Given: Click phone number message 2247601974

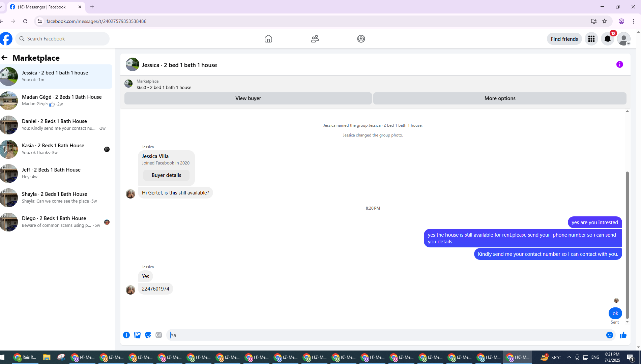Looking at the screenshot, I should (x=155, y=289).
